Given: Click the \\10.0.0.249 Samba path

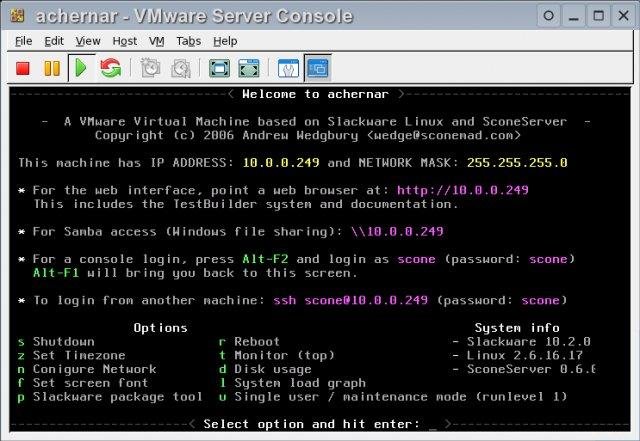Looking at the screenshot, I should point(397,232).
